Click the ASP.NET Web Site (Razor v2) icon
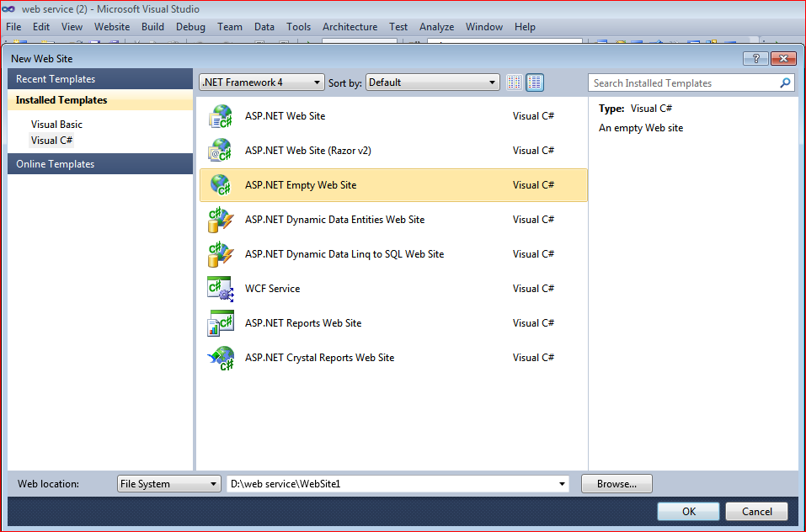806x532 pixels. [x=221, y=151]
